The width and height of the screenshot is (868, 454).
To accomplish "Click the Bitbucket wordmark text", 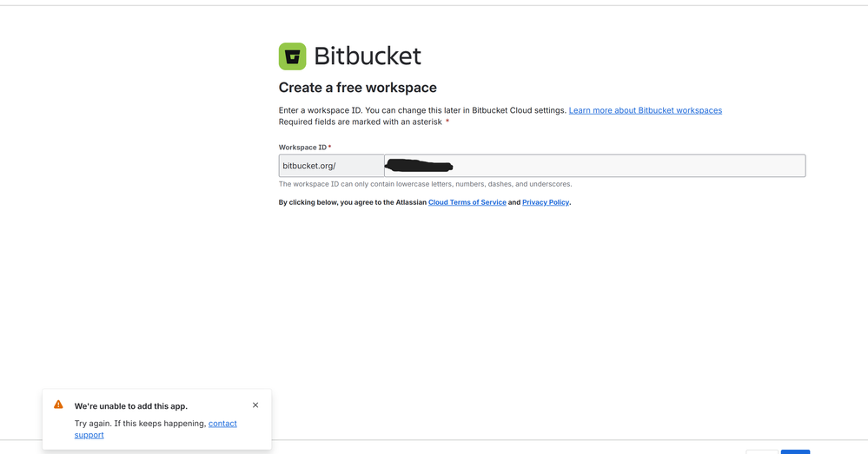I will pyautogui.click(x=368, y=56).
